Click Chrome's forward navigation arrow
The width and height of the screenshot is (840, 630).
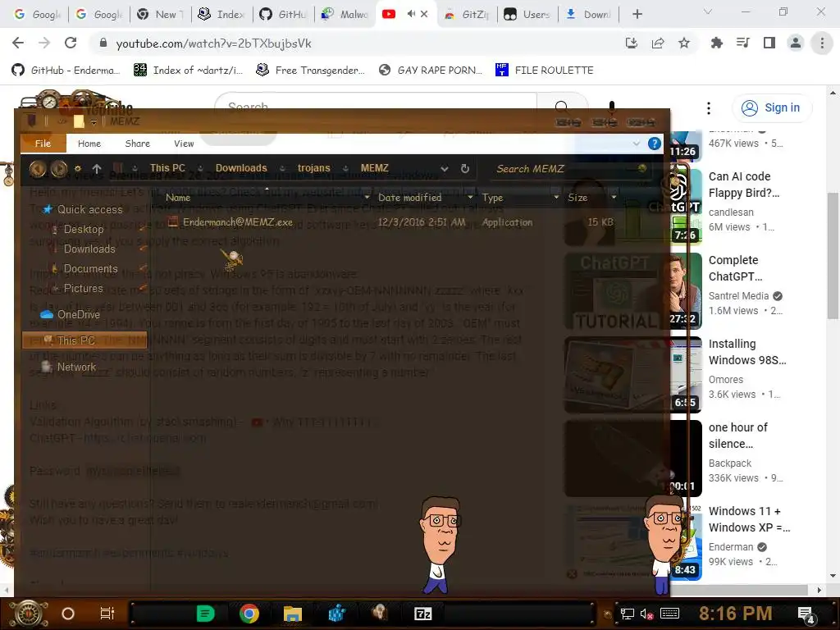(44, 43)
